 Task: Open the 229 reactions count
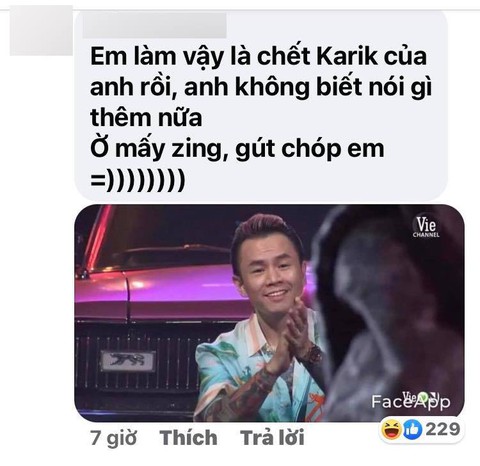coord(443,429)
